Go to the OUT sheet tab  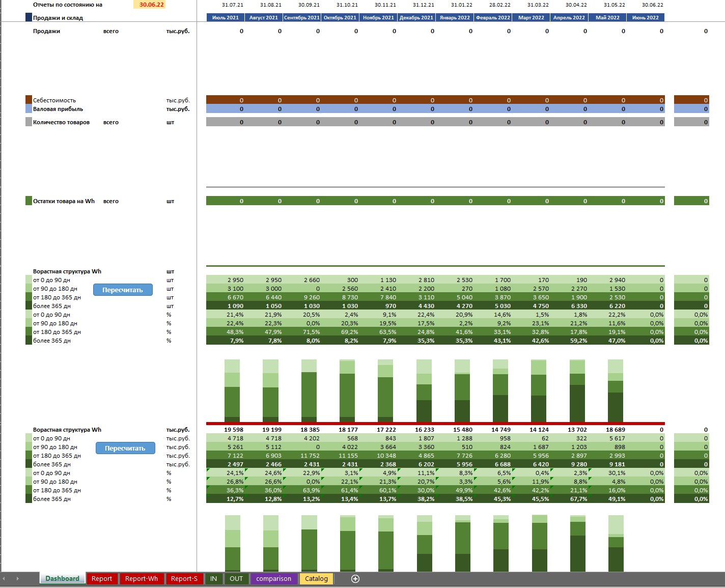click(236, 579)
